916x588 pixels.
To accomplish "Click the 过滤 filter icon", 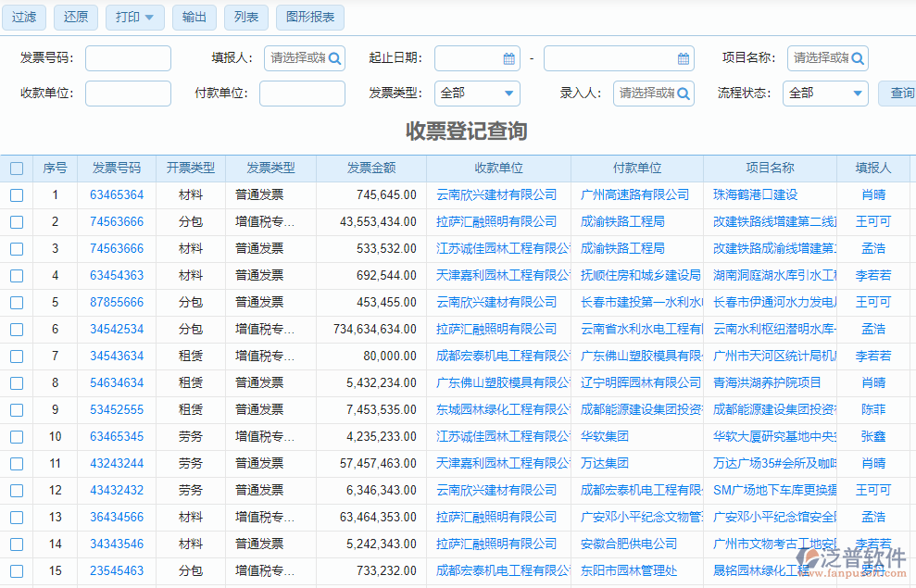I will click(x=23, y=17).
